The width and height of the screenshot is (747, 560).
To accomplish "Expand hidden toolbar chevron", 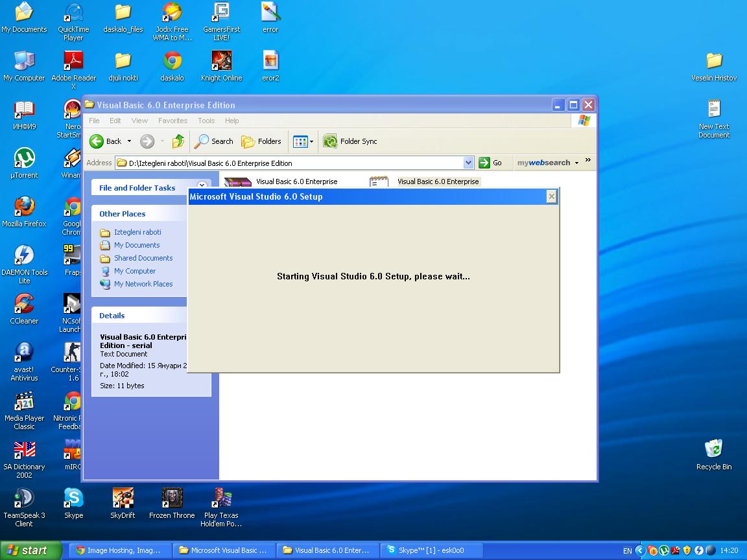I will point(588,160).
